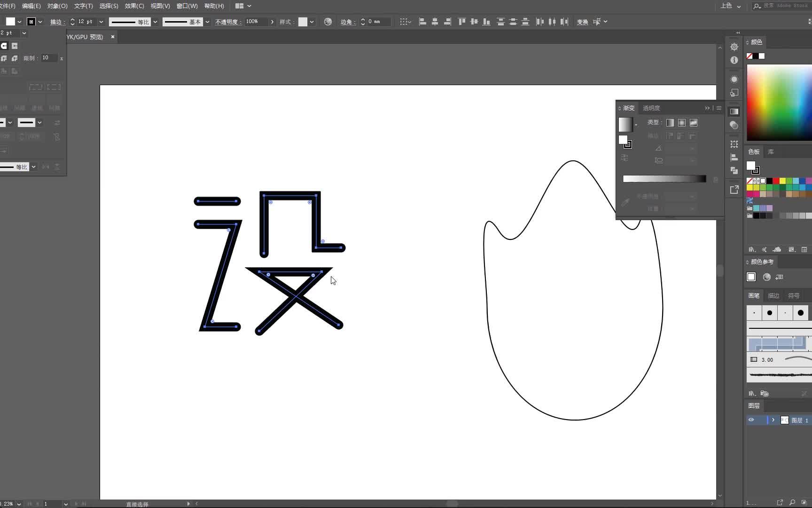Viewport: 812px width, 508px height.
Task: Click the horizontal align left icon
Action: (x=422, y=22)
